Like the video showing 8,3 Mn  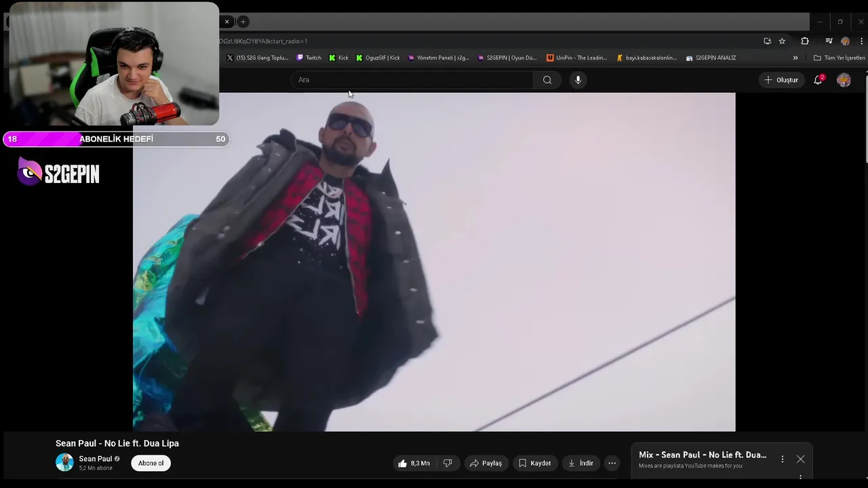414,463
